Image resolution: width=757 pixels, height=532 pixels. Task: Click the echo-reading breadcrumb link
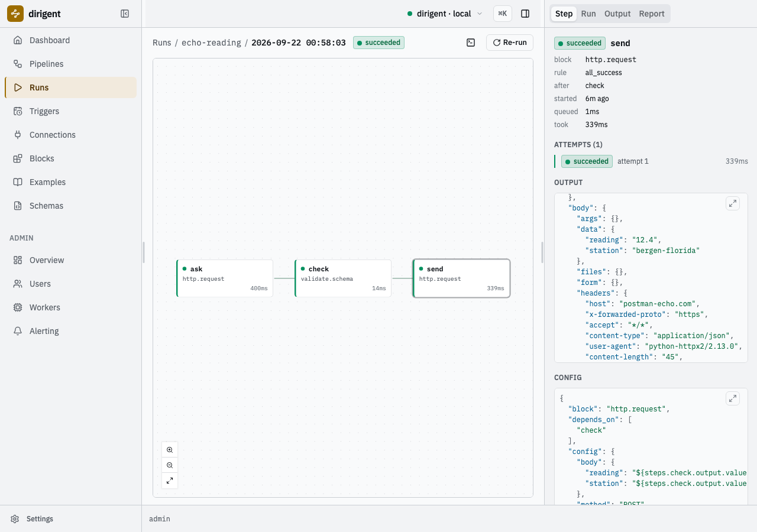point(211,43)
